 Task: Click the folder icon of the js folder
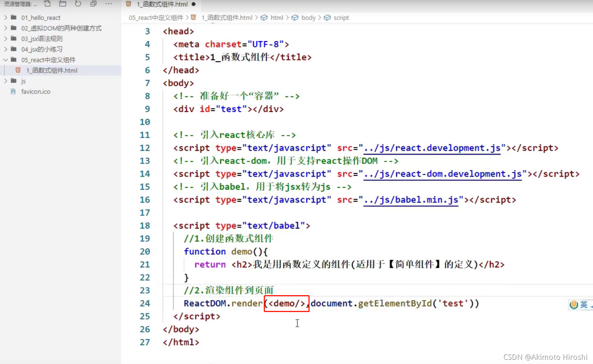14,81
